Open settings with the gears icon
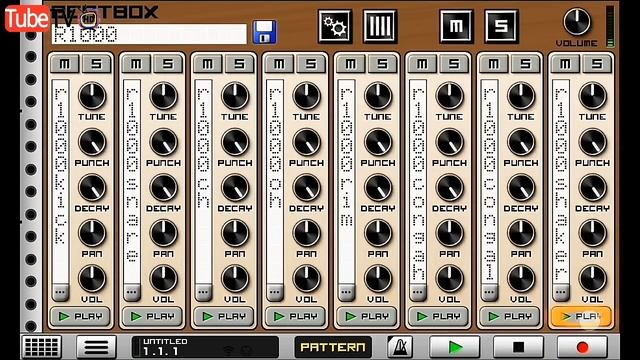Viewport: 640px width, 360px height. point(335,27)
